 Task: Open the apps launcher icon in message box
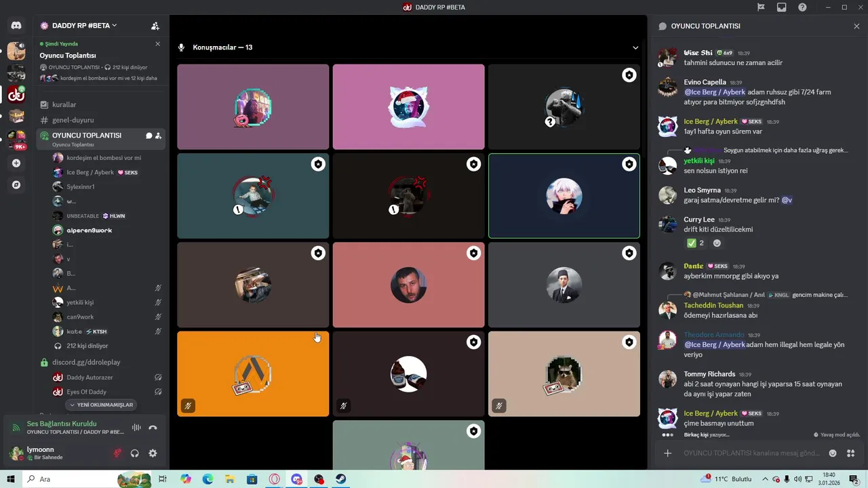[x=851, y=453]
